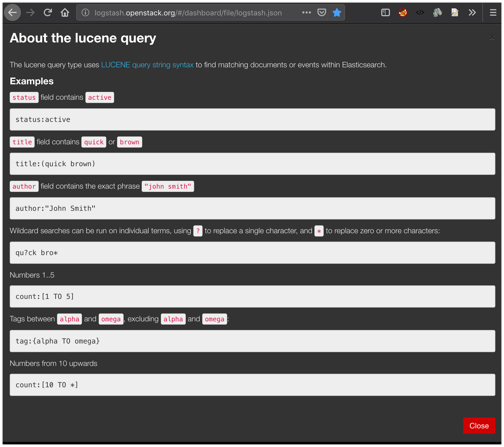504x447 pixels.
Task: Click the 'author' code tag
Action: 24,186
